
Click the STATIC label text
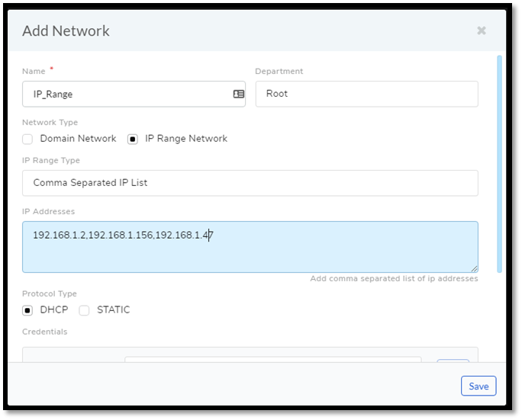click(x=114, y=310)
